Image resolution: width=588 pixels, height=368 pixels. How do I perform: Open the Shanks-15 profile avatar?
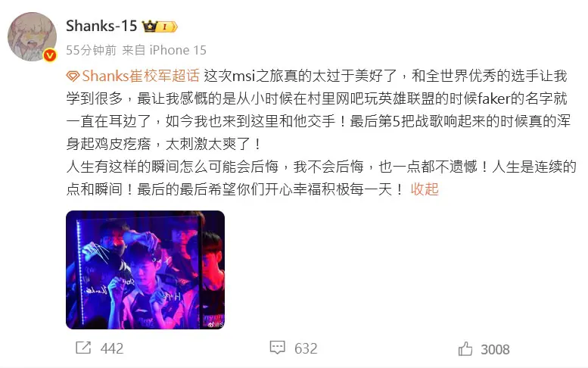pos(33,37)
